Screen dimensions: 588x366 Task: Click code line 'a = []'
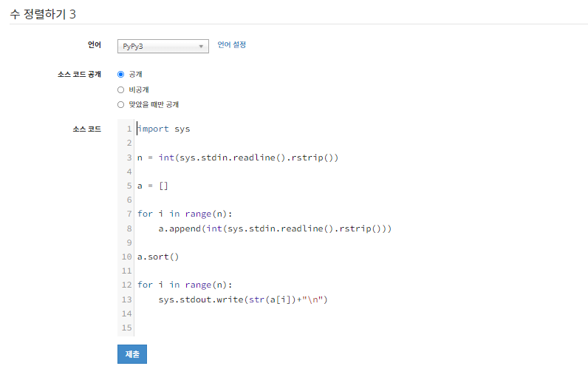153,186
